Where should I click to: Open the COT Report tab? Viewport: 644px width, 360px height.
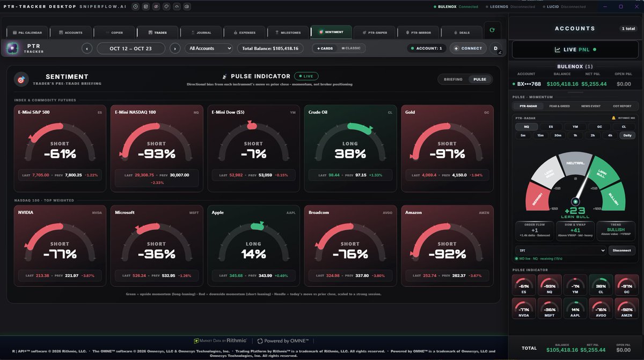[621, 106]
